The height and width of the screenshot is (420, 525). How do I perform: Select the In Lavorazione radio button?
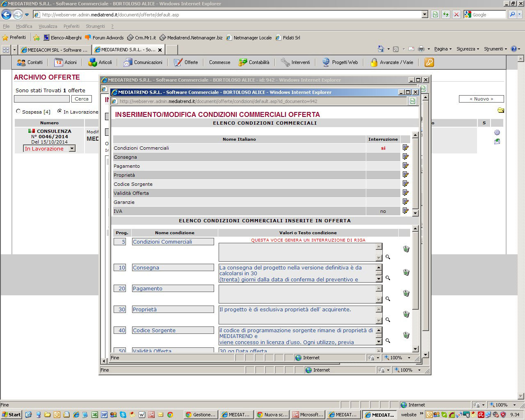(x=60, y=112)
